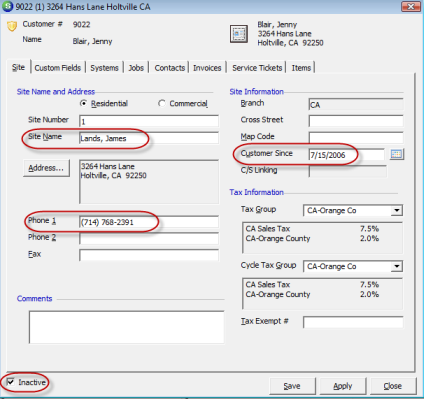Click the Close button at the bottom
Screen dimensions: 424x399
click(x=393, y=386)
